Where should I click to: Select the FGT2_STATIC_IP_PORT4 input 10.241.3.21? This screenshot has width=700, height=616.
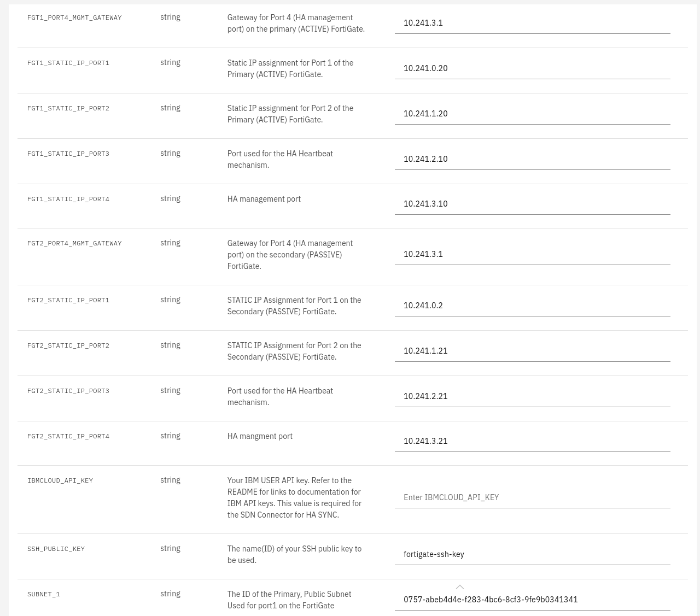pos(532,441)
